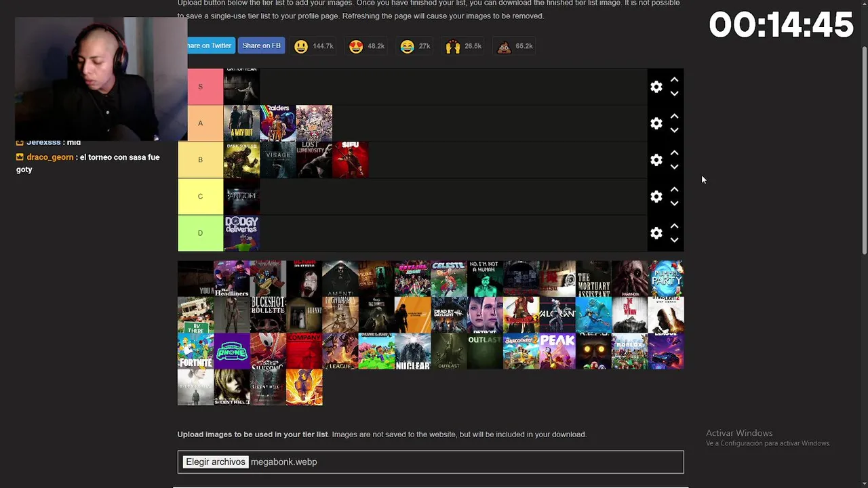The width and height of the screenshot is (868, 488).
Task: Select Visage cover in B tier
Action: [x=278, y=160]
